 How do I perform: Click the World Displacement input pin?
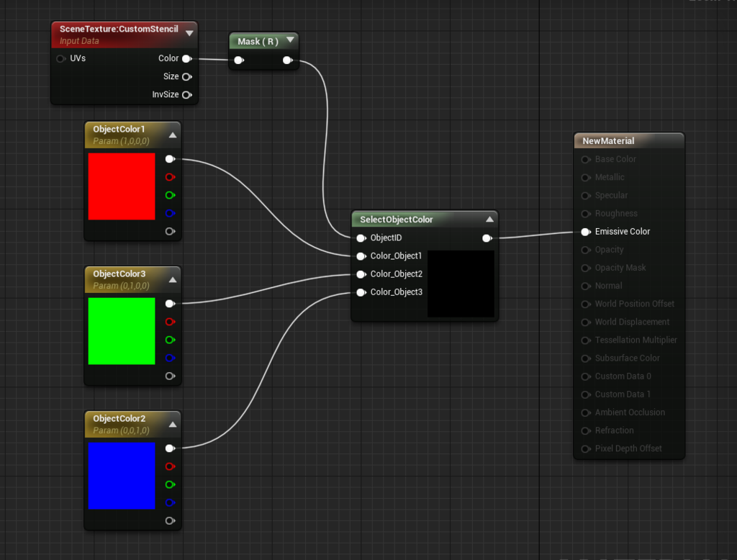click(x=586, y=322)
